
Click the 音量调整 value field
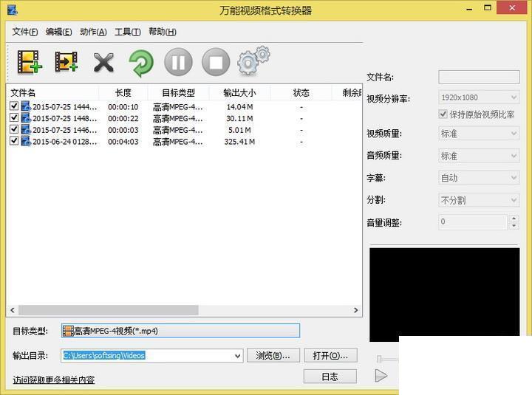pos(473,222)
